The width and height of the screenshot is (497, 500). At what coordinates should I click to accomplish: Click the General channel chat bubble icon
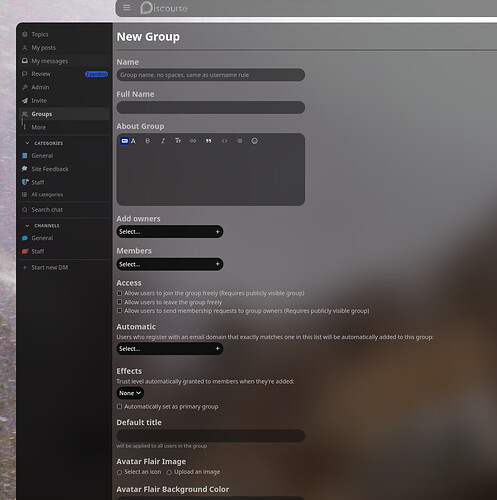pyautogui.click(x=25, y=238)
